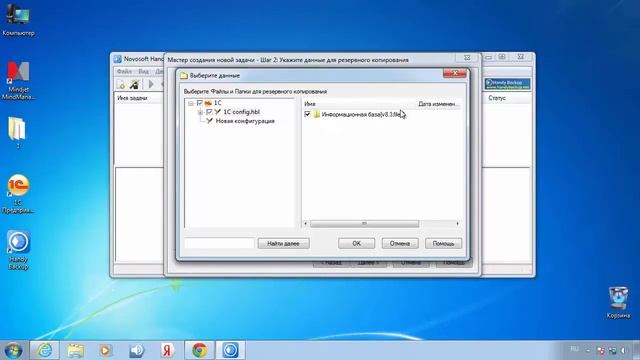Click the RU language indicator
The image size is (640, 360).
click(x=574, y=349)
